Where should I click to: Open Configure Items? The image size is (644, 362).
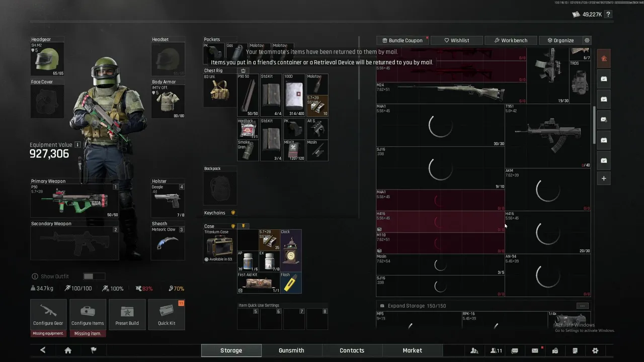(88, 314)
